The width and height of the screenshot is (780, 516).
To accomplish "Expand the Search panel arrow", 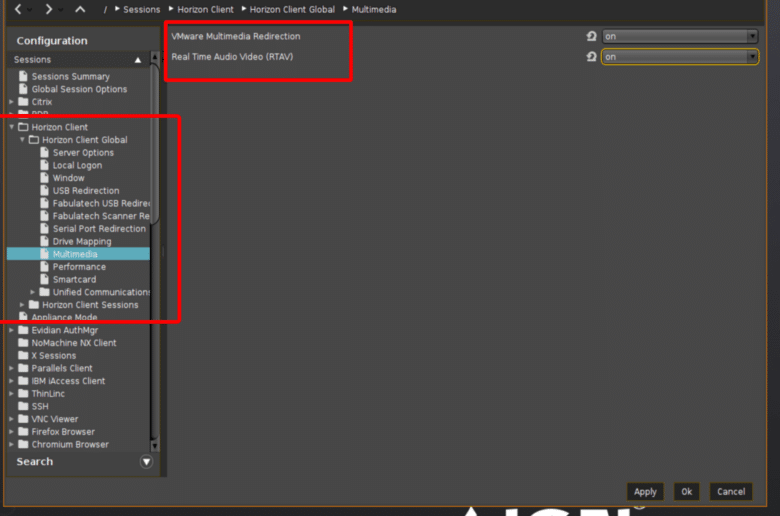I will [146, 462].
